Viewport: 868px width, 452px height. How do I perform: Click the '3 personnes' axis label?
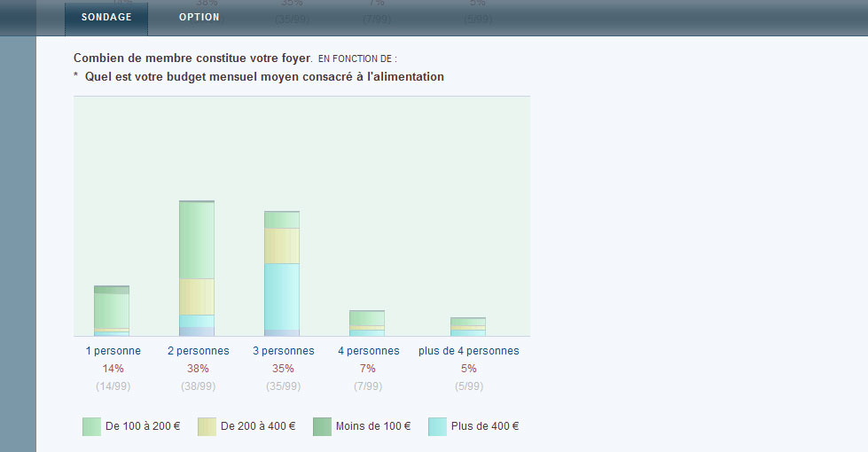tap(283, 351)
